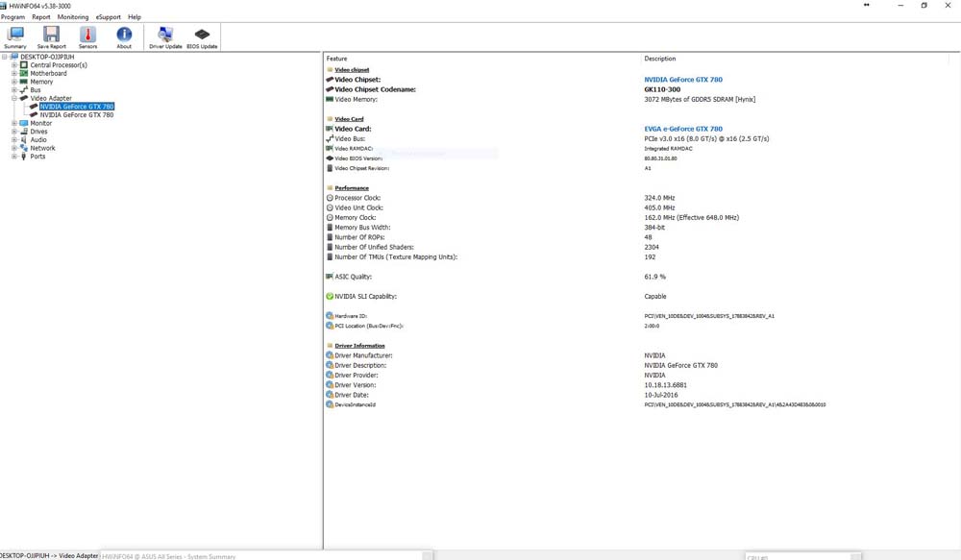Screen dimensions: 961x560
Task: Expand the Memory tree node
Action: 14,82
